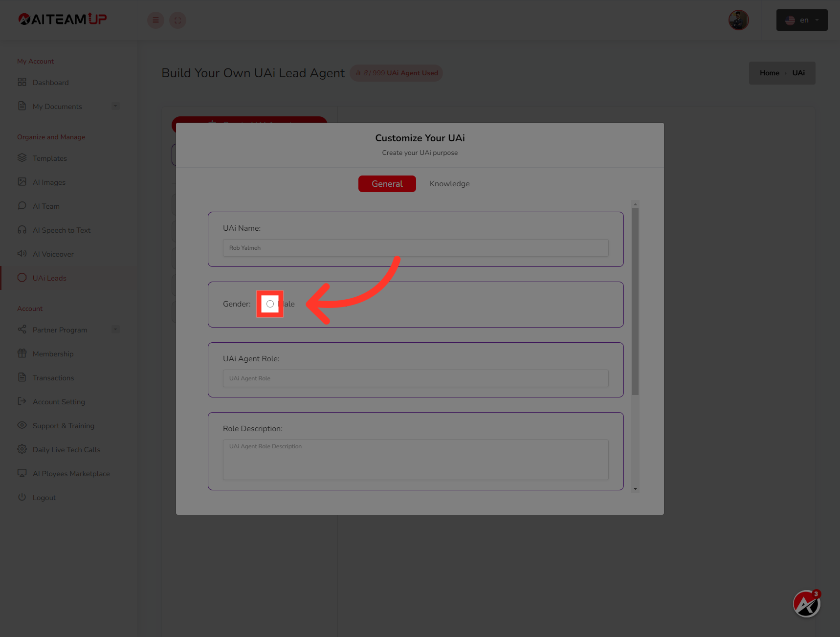Click the UAi breadcrumb link
This screenshot has width=840, height=637.
[x=798, y=73]
